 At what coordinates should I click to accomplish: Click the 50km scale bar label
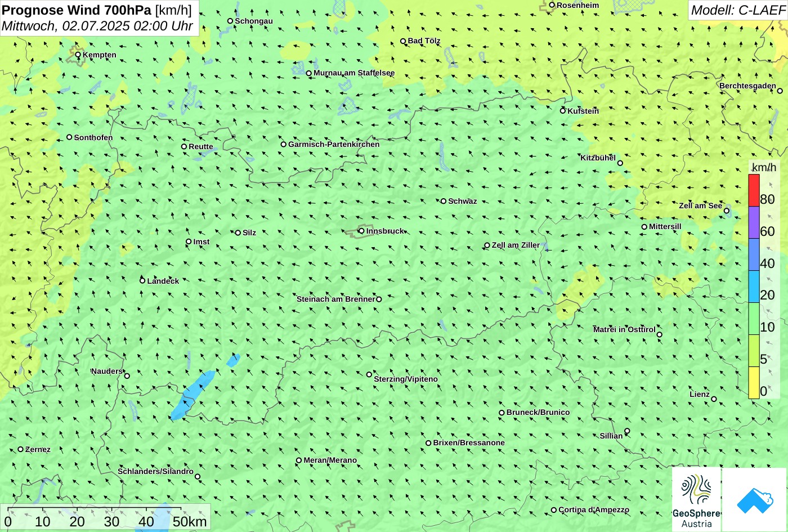190,521
